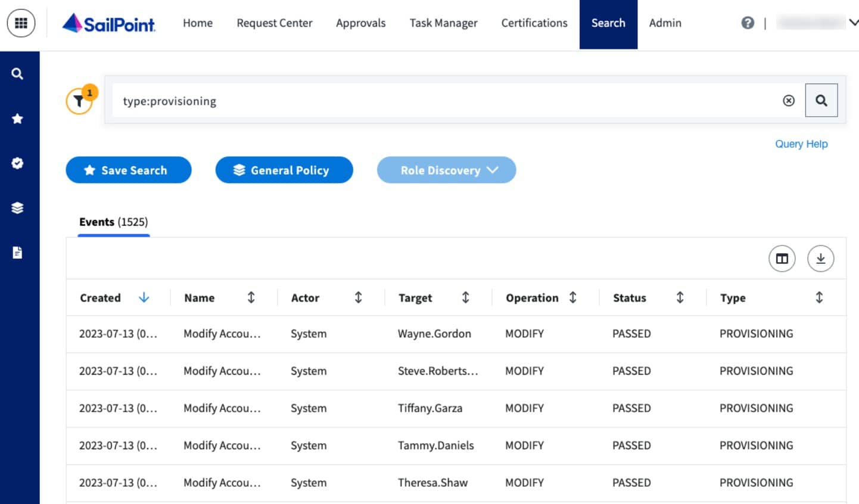
Task: Open the help question mark icon
Action: tap(748, 23)
